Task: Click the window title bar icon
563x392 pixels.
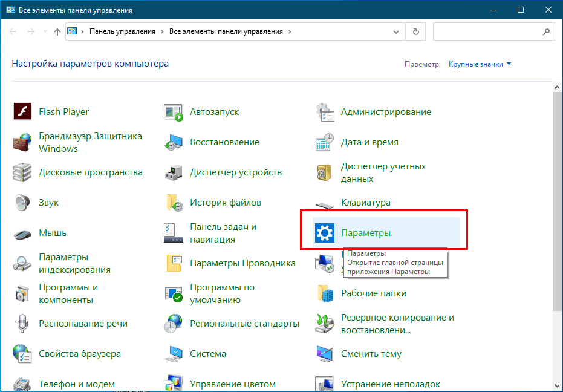Action: point(10,10)
